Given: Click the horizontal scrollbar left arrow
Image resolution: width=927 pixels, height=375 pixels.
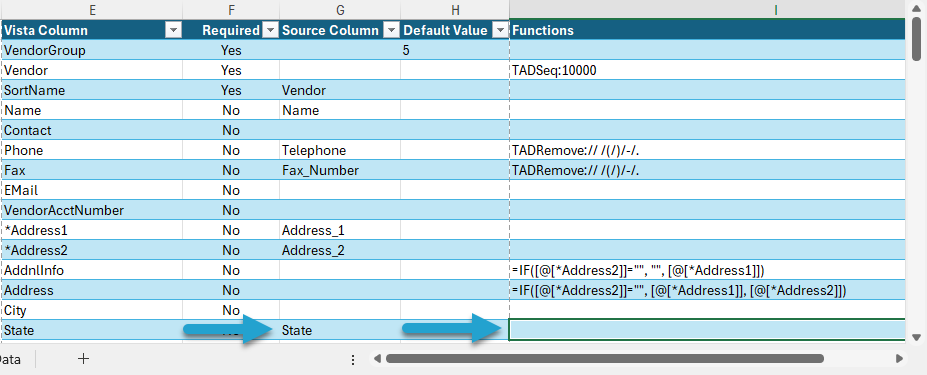Looking at the screenshot, I should tap(377, 358).
